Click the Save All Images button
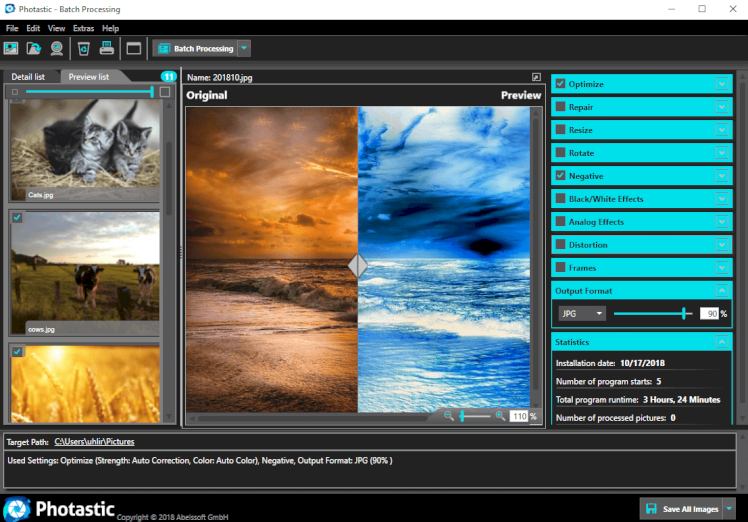Screen dimensions: 748x522 click(681, 509)
